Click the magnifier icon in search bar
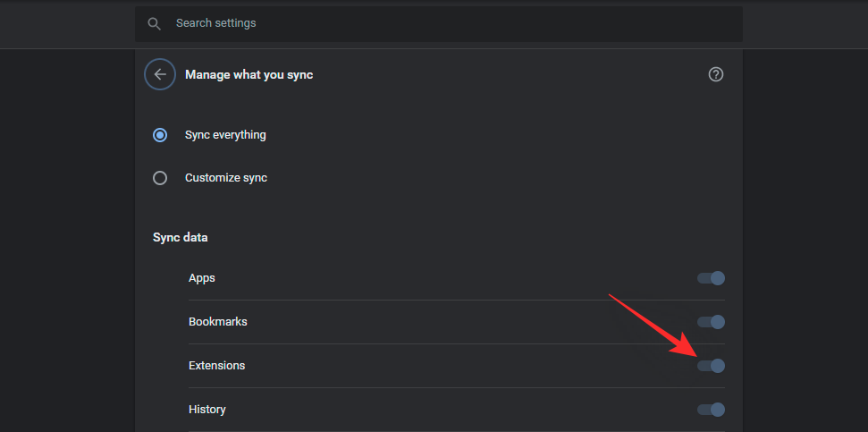868x432 pixels. (x=155, y=23)
